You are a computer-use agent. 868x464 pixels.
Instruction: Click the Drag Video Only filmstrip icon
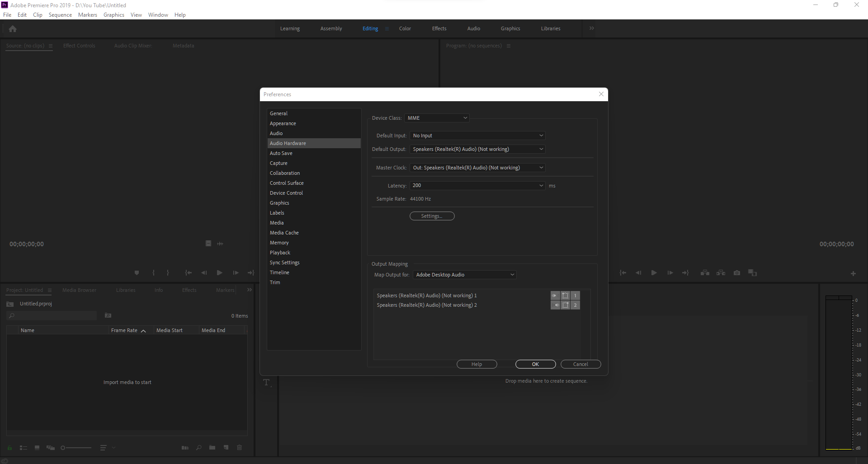pos(208,244)
